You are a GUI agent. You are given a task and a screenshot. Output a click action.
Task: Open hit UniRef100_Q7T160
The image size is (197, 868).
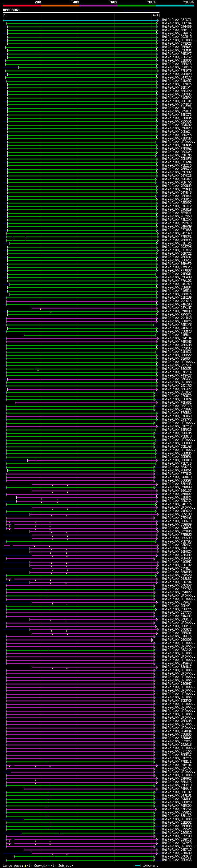click(176, 751)
